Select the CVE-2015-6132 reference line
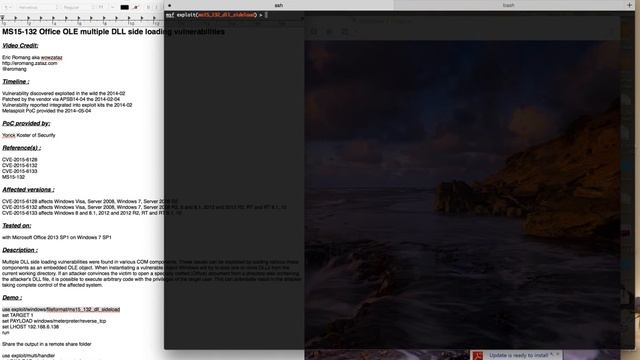The width and height of the screenshot is (640, 360). (20, 165)
